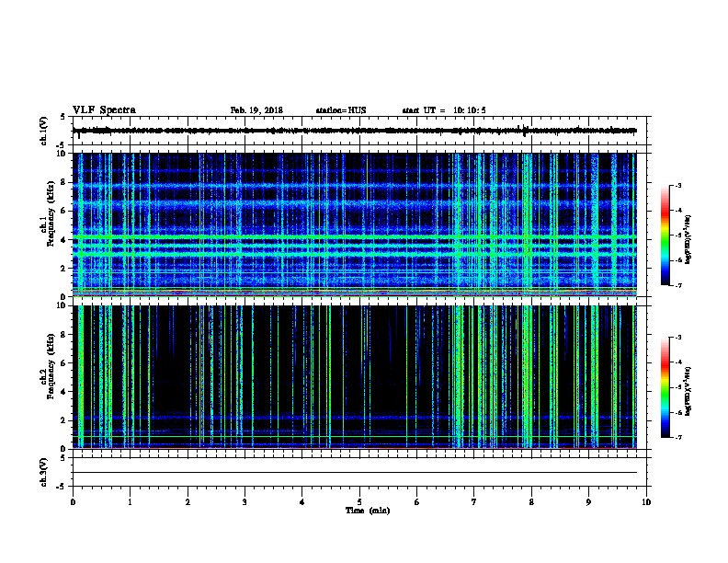Select the date "Feb. 19, 2018"
The image size is (728, 563).
pyautogui.click(x=256, y=110)
